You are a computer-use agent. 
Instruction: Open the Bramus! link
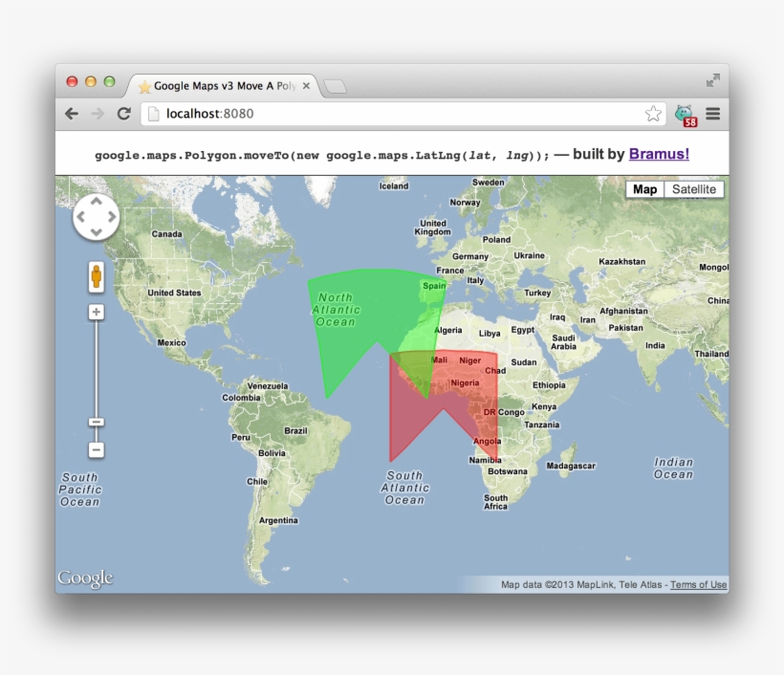point(659,154)
